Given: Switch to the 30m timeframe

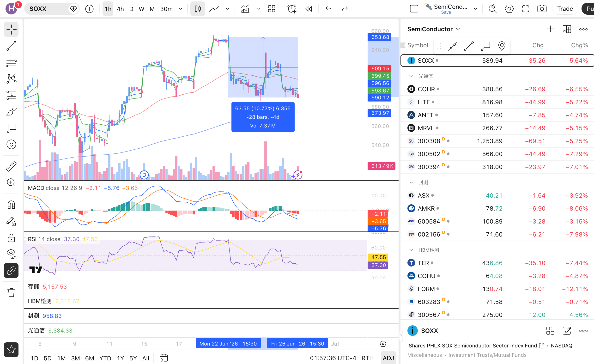Looking at the screenshot, I should (x=166, y=9).
